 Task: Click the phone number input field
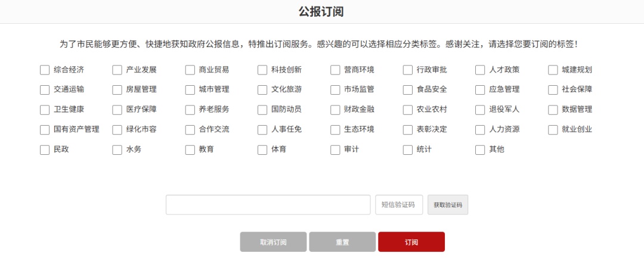pyautogui.click(x=268, y=205)
